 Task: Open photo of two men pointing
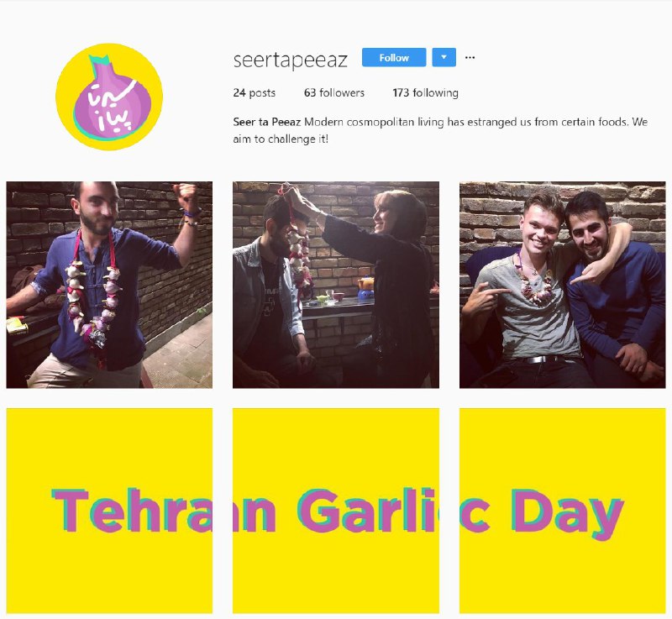562,285
